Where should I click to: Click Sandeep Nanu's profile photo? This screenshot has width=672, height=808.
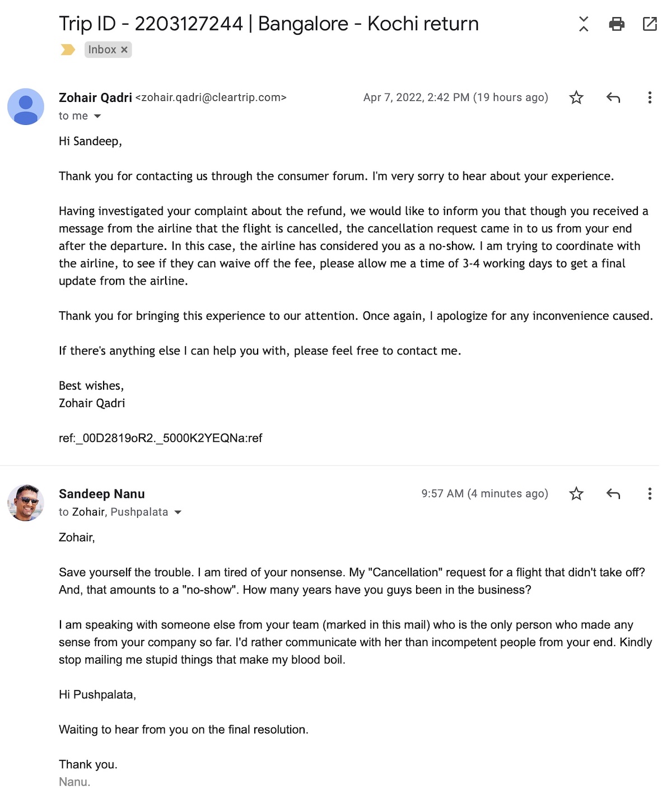(x=26, y=503)
